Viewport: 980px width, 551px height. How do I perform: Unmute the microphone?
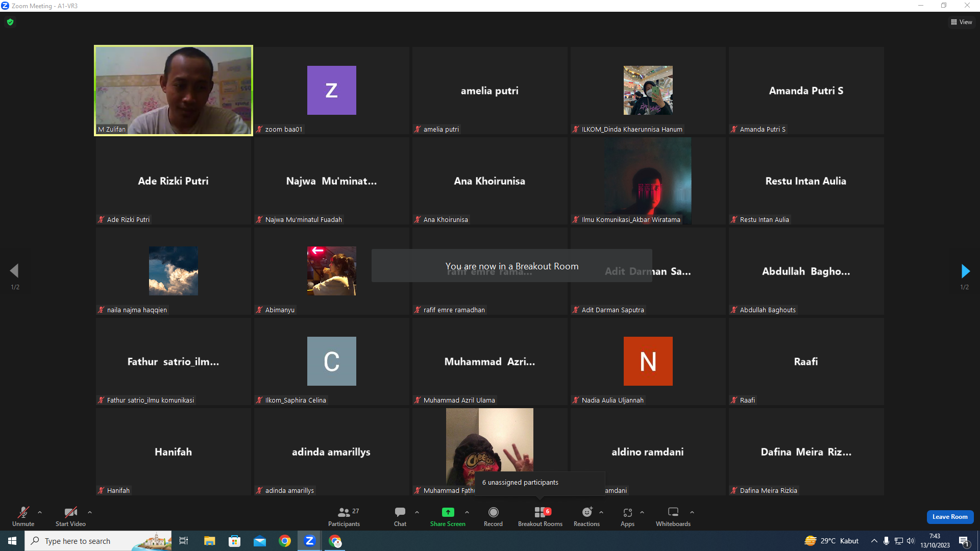23,516
